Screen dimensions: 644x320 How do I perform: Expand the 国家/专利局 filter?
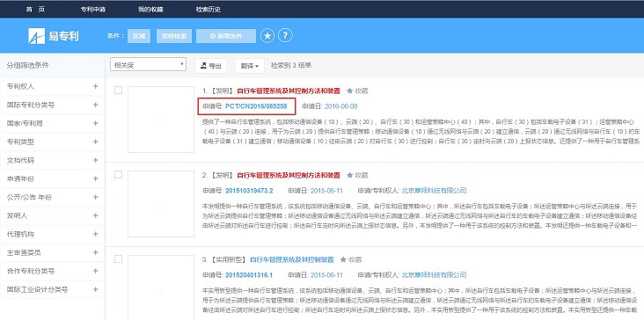tap(95, 123)
